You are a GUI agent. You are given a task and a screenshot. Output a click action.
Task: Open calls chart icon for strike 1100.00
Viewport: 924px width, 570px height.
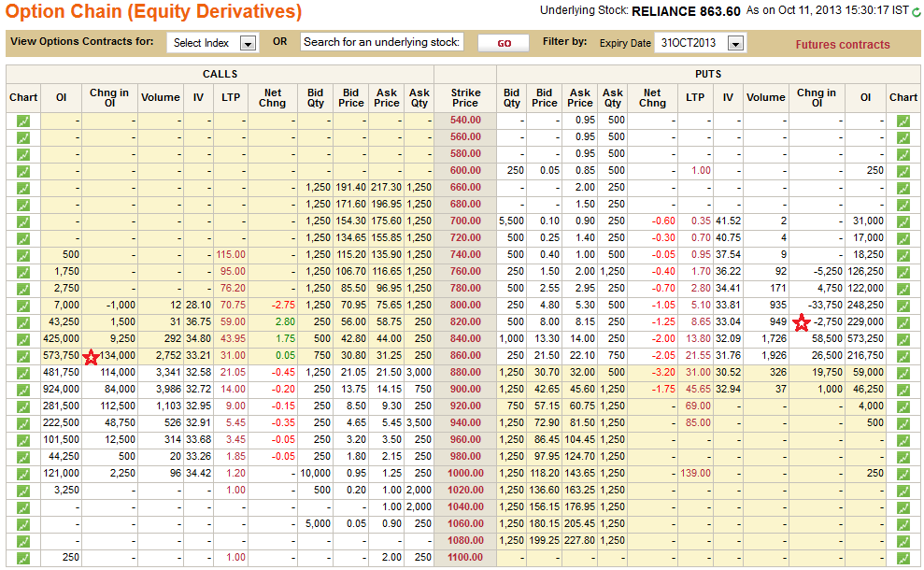pos(23,558)
